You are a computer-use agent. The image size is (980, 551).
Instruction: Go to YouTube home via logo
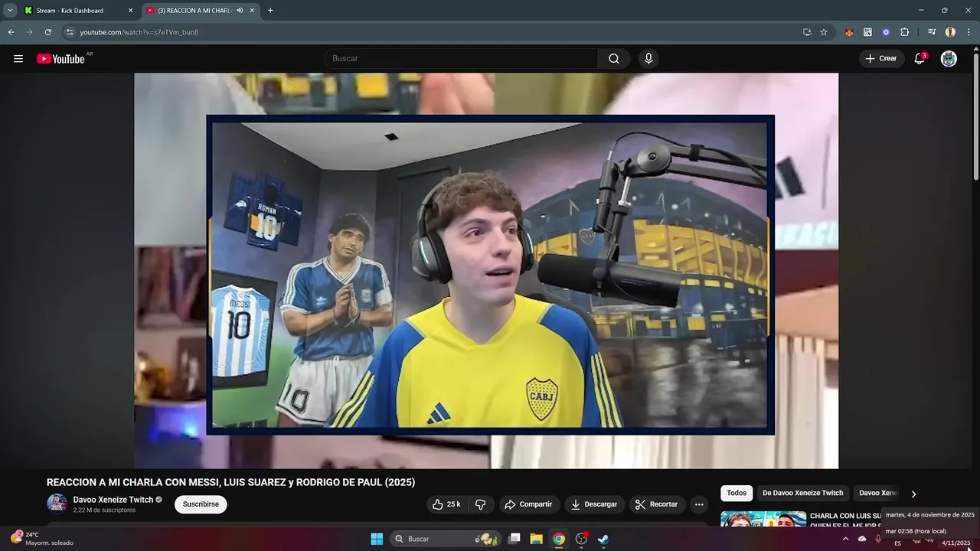[60, 59]
